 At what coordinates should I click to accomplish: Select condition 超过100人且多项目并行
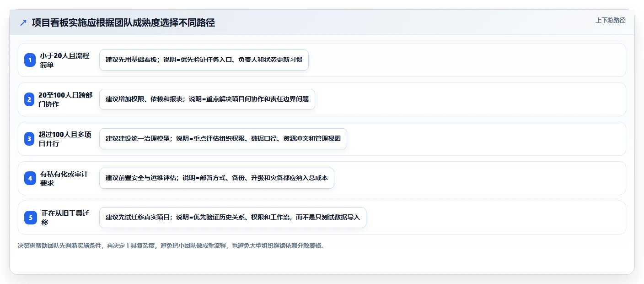(x=65, y=139)
